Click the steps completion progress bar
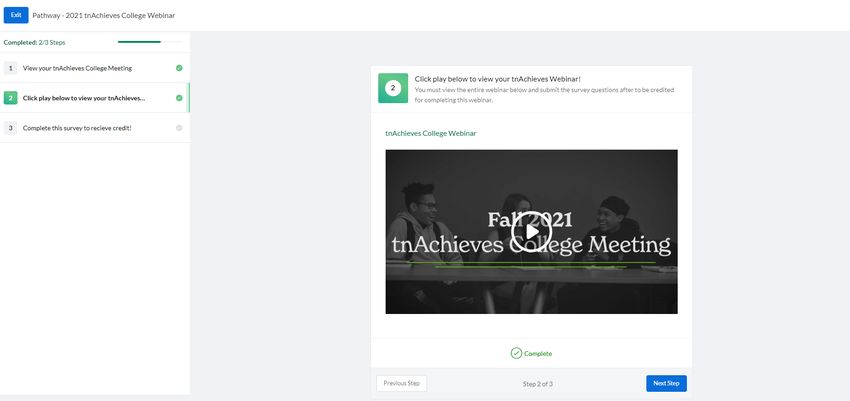 (x=150, y=42)
